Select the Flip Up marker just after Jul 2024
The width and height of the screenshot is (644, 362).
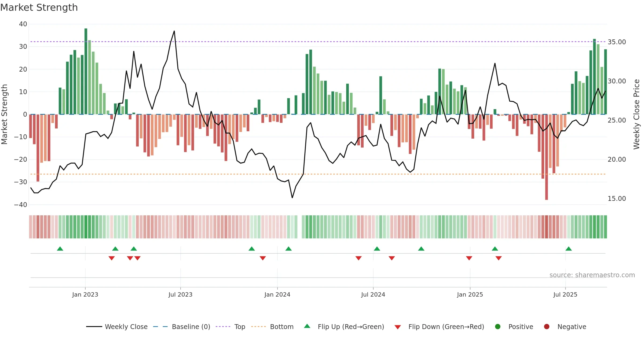tap(377, 249)
